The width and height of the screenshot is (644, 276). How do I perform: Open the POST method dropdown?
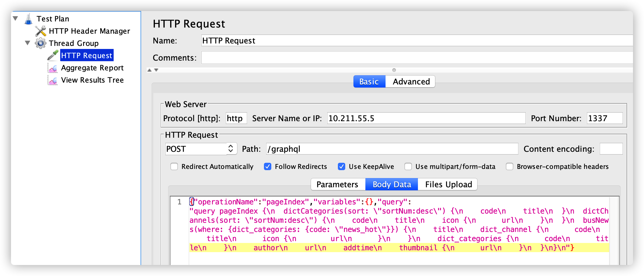point(201,149)
